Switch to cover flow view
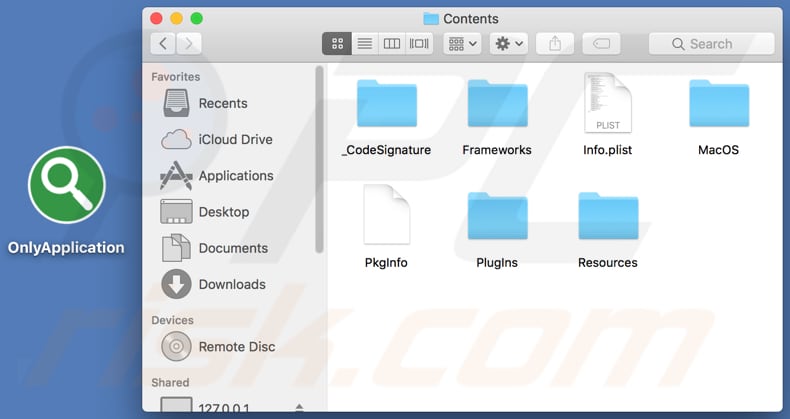 (x=419, y=44)
